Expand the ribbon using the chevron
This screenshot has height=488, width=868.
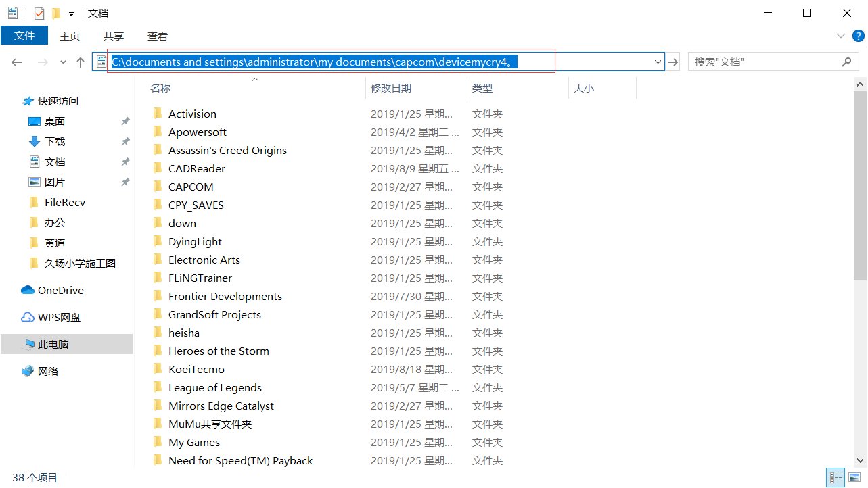click(841, 36)
